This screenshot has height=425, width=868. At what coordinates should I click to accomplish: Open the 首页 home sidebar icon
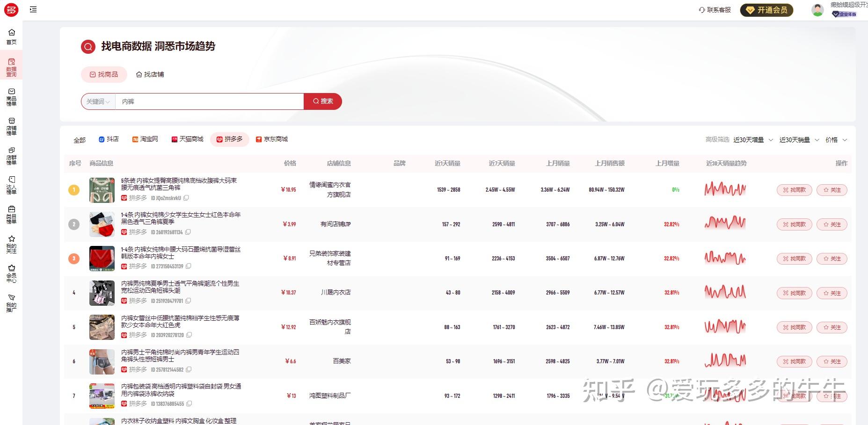pos(11,36)
